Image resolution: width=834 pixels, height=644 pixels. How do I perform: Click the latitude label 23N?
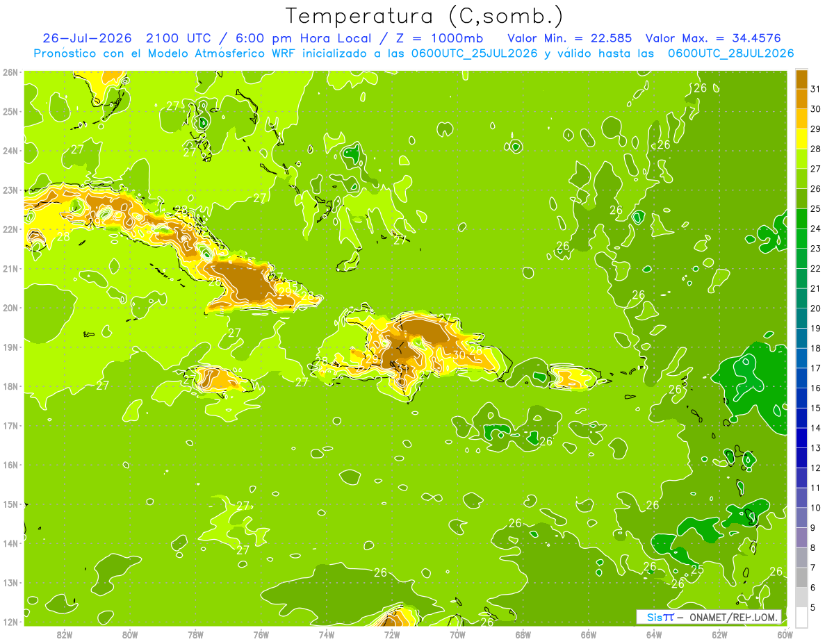pyautogui.click(x=10, y=190)
